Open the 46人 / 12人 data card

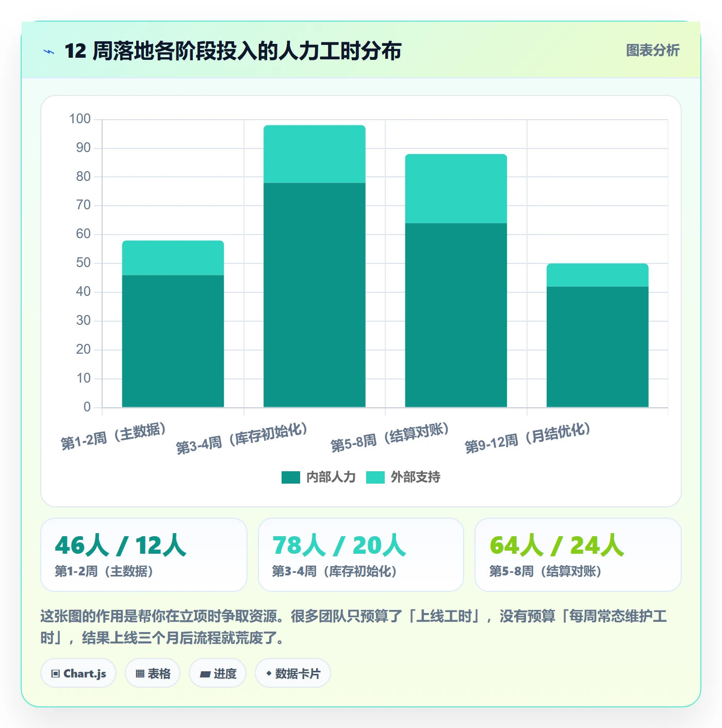(x=144, y=555)
